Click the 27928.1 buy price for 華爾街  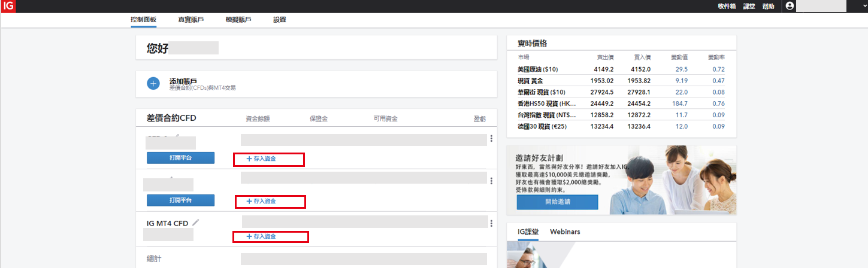tap(639, 92)
